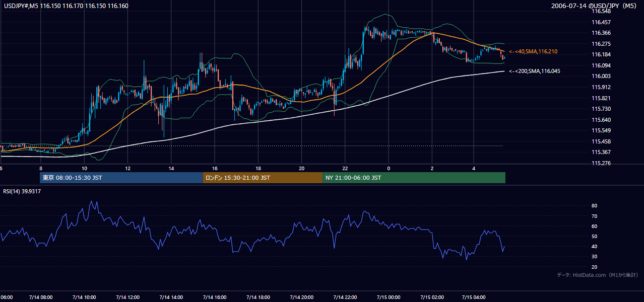644x302 pixels.
Task: Click the 7/15 00:00 time label
Action: (x=388, y=297)
